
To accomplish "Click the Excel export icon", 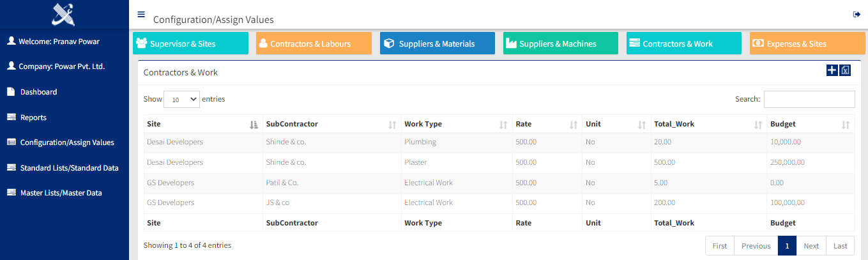I will pyautogui.click(x=845, y=71).
